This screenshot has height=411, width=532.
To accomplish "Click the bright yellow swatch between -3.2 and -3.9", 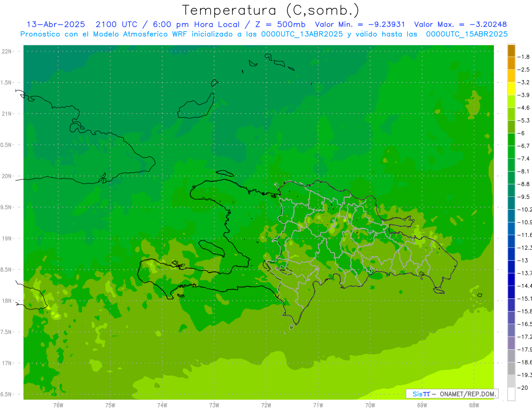I will tap(511, 89).
